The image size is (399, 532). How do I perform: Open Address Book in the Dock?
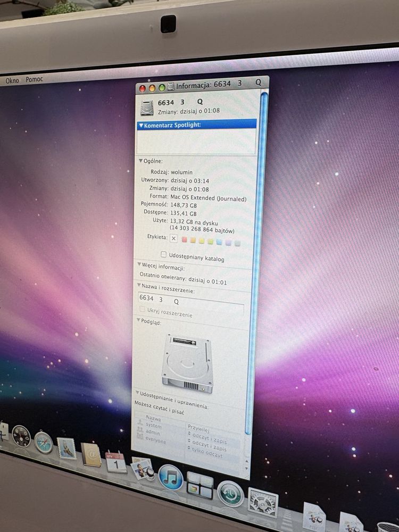tap(90, 455)
